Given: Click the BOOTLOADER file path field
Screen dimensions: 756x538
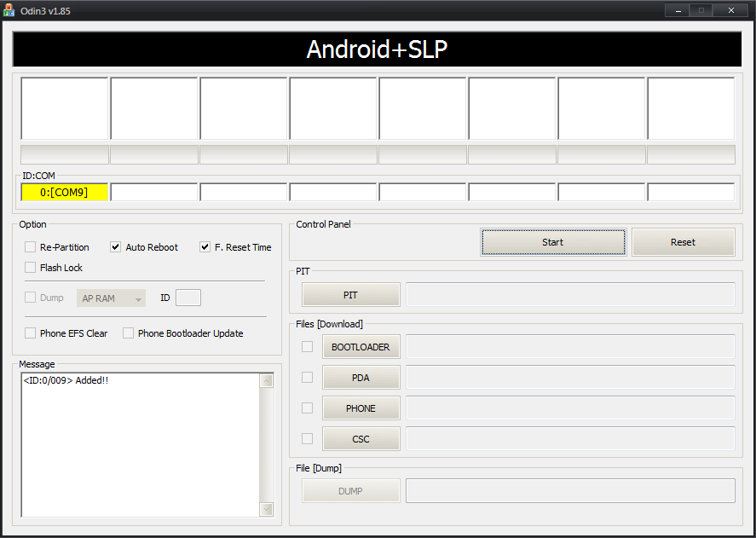Looking at the screenshot, I should coord(570,347).
